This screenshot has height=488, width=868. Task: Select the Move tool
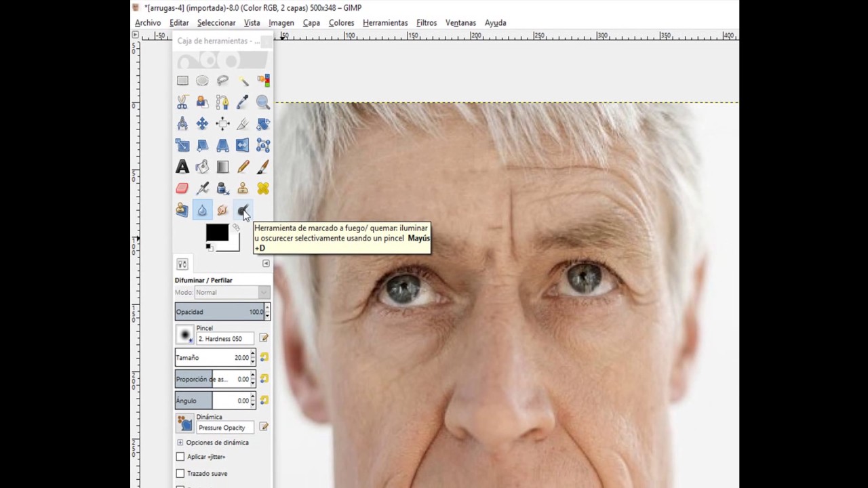click(x=202, y=124)
